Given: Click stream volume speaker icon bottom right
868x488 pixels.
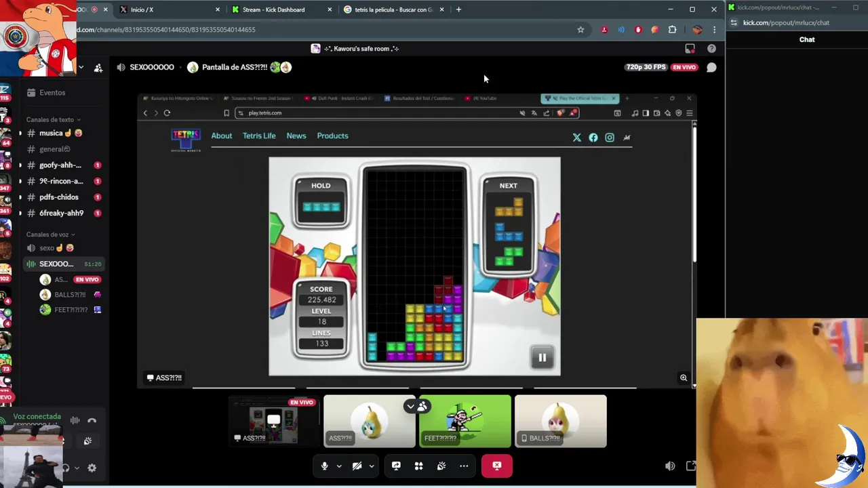Looking at the screenshot, I should point(670,466).
